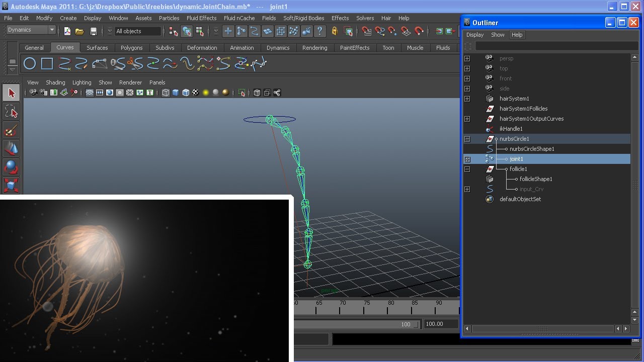Toggle select by curves mask icon
The width and height of the screenshot is (644, 362).
coord(255,31)
